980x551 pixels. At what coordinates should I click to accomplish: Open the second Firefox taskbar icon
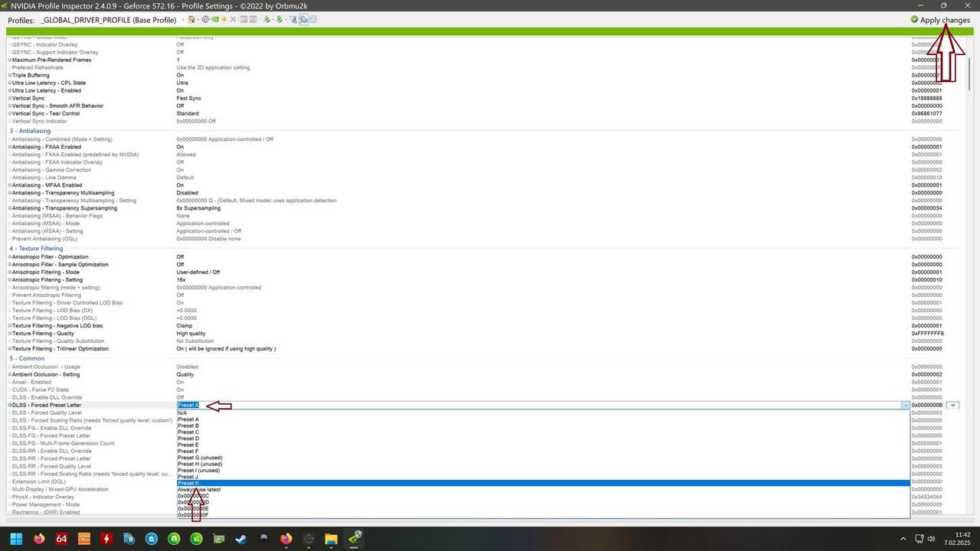[x=286, y=539]
